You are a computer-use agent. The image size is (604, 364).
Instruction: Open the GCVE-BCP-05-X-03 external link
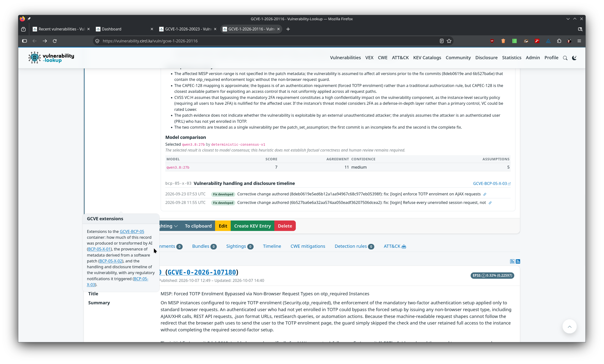[492, 183]
